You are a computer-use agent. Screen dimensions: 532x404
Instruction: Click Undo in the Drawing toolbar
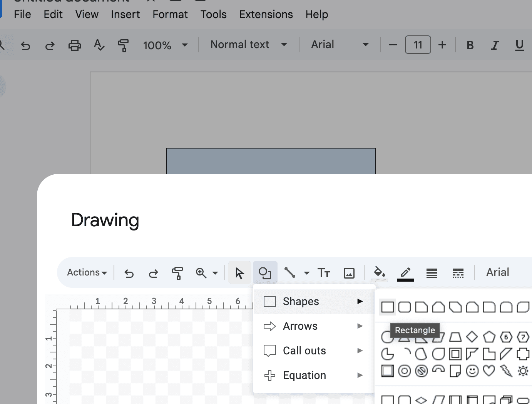[x=129, y=273]
